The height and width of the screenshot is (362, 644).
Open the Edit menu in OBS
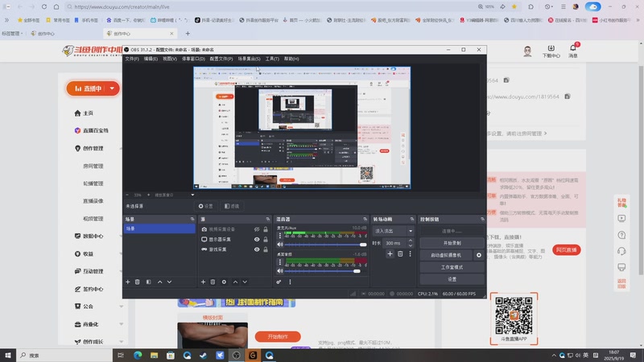(x=151, y=59)
